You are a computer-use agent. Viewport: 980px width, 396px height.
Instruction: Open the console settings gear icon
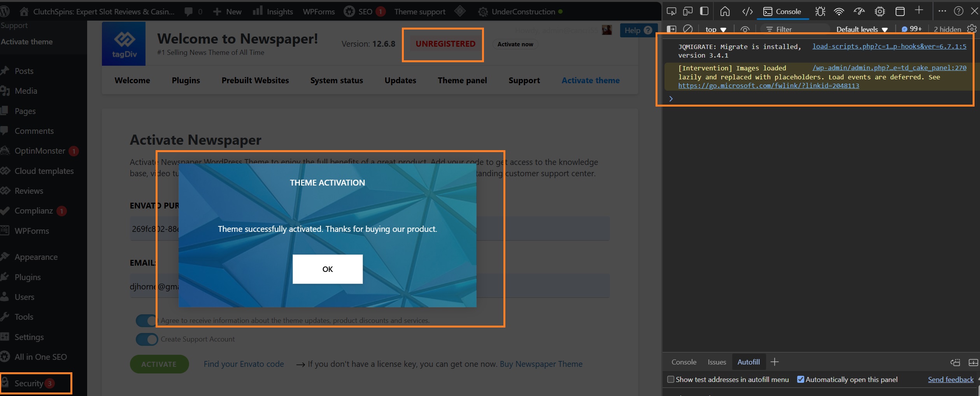coord(972,29)
